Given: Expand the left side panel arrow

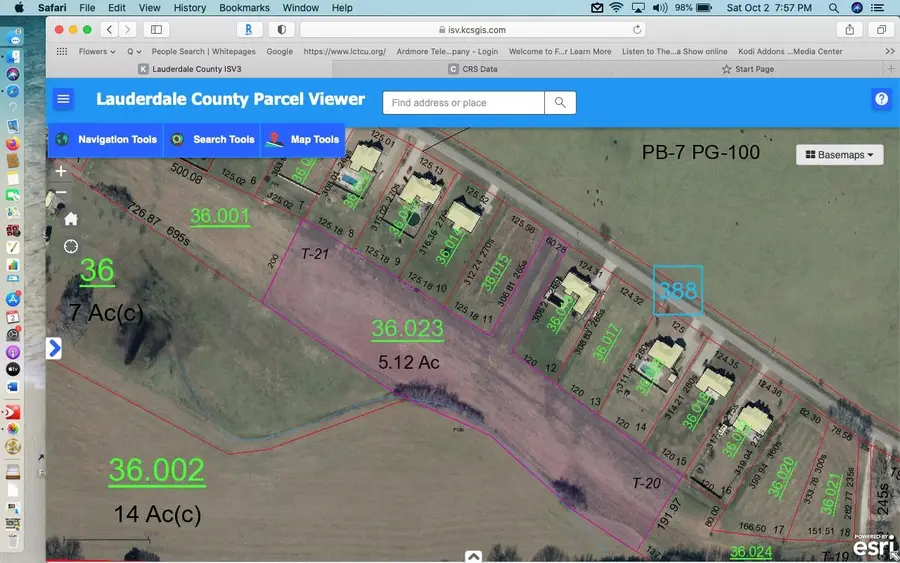Looking at the screenshot, I should click(54, 348).
